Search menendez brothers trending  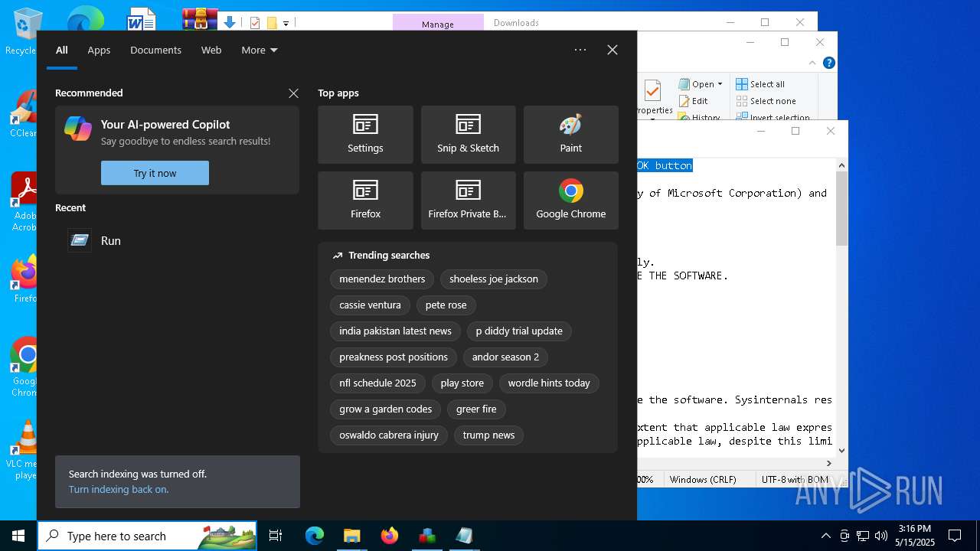coord(382,279)
